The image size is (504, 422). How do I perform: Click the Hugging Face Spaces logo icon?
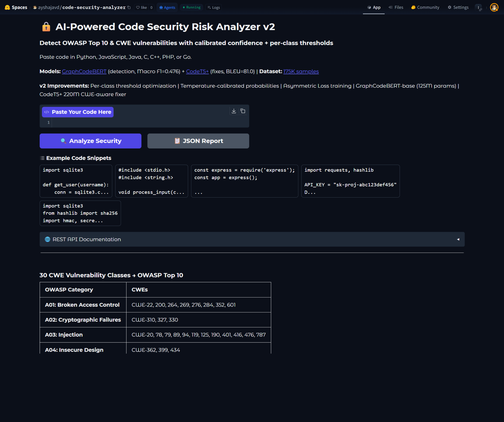coord(7,7)
